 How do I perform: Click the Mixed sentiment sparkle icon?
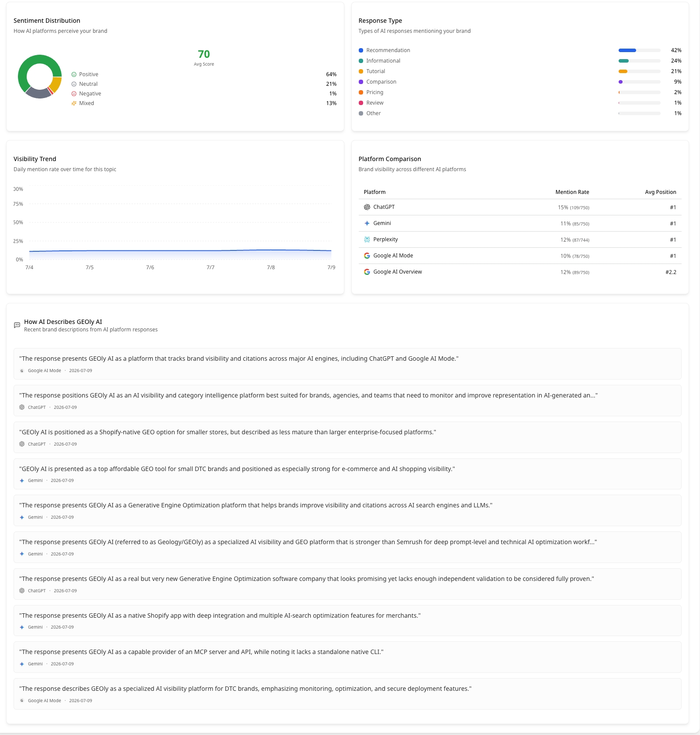(74, 103)
